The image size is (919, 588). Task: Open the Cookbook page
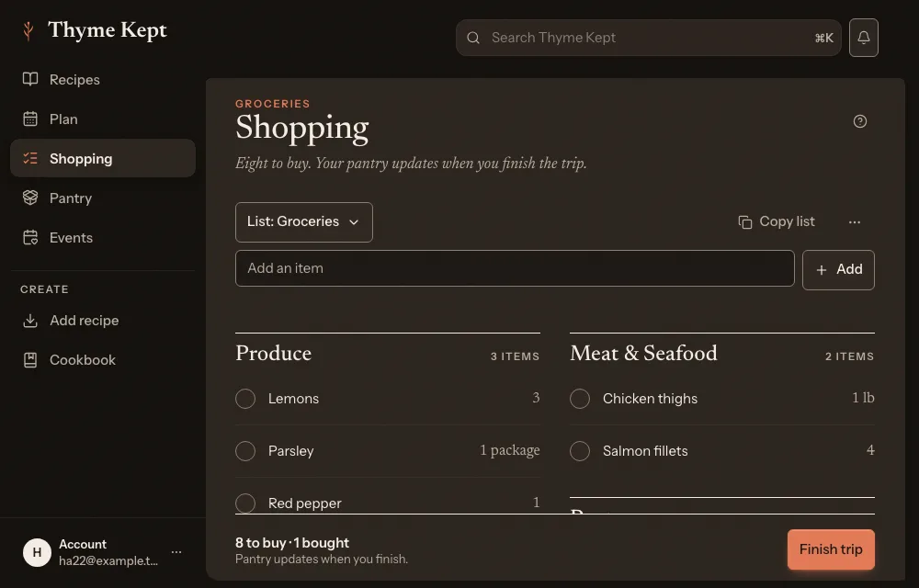pos(103,360)
